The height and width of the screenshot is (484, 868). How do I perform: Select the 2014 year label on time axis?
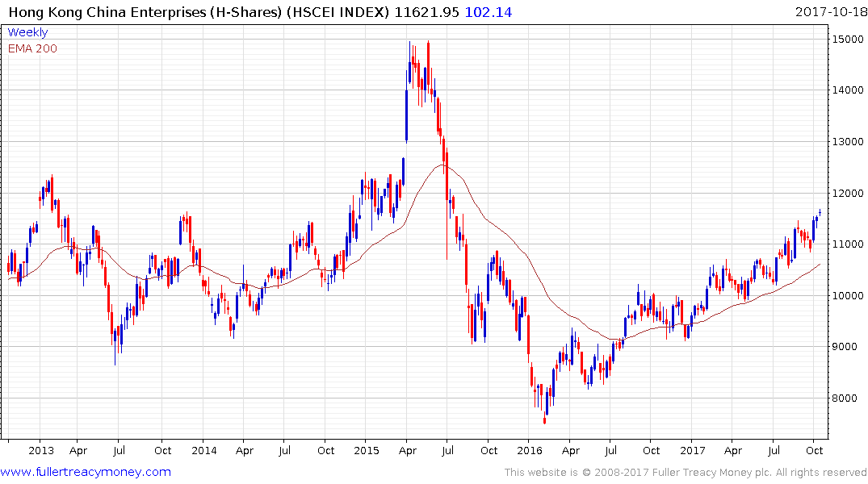point(204,451)
